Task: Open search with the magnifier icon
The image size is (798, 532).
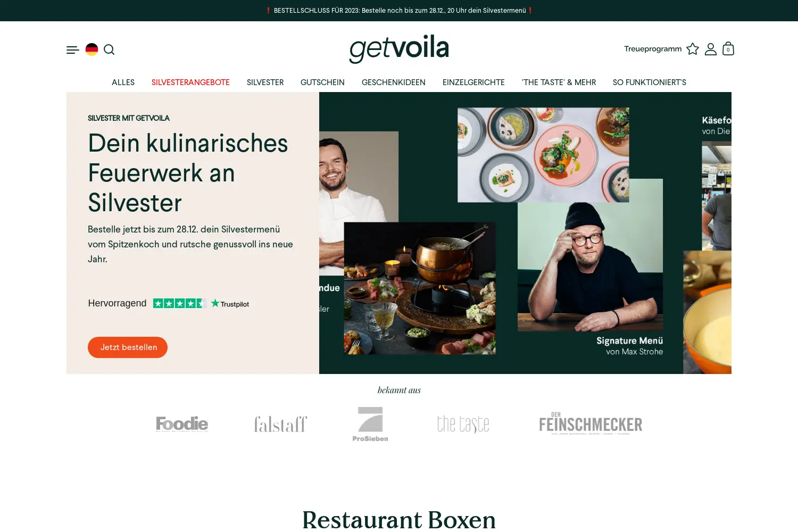Action: (x=109, y=49)
